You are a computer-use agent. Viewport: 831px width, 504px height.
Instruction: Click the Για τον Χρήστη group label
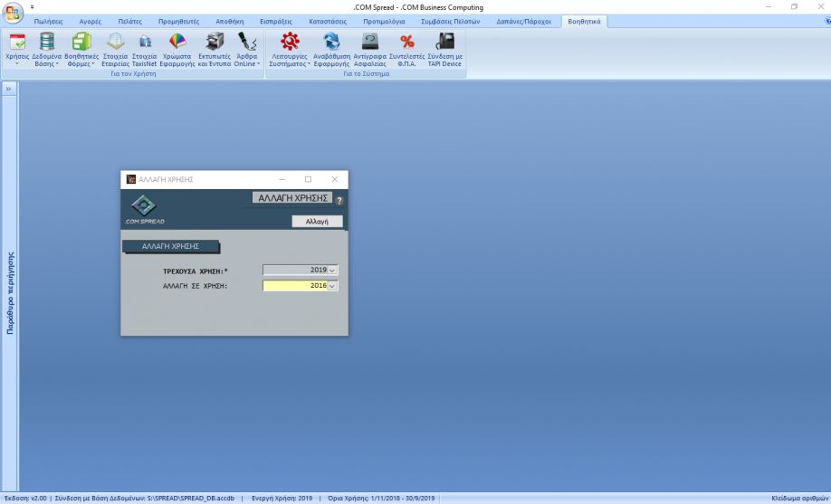133,74
